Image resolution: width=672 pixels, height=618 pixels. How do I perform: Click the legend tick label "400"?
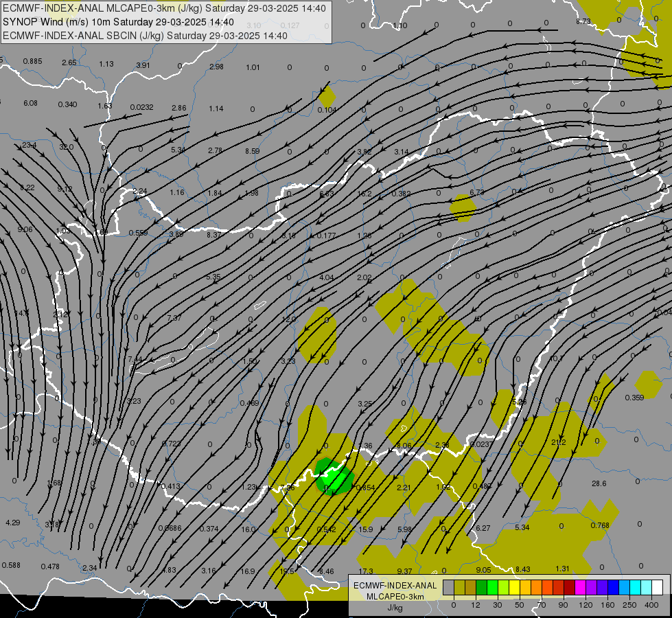651,605
